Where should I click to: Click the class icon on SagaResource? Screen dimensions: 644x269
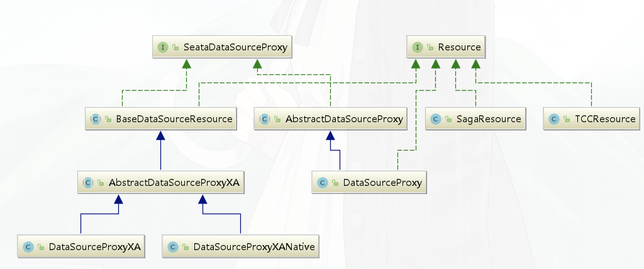[x=436, y=119]
